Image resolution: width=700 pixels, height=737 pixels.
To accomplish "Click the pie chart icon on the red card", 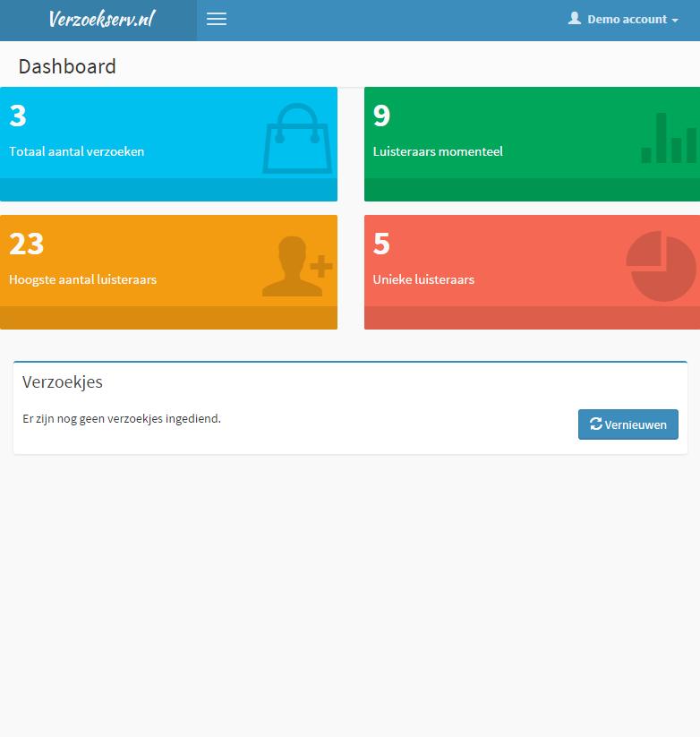I will coord(661,266).
